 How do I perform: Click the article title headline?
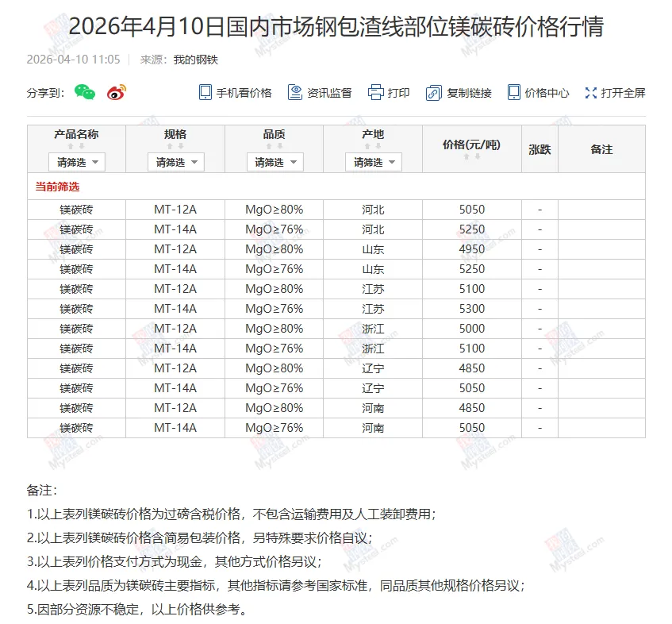(336, 26)
